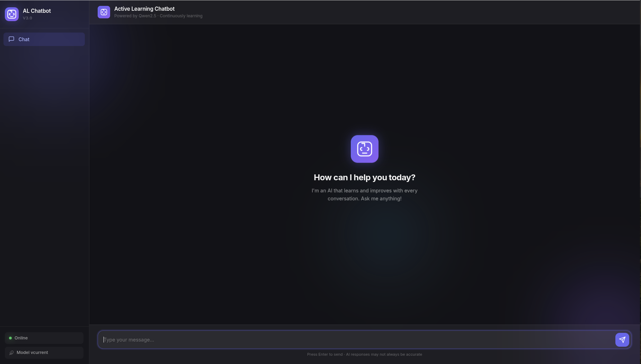Click the welcome description about AI that learns

pyautogui.click(x=364, y=194)
